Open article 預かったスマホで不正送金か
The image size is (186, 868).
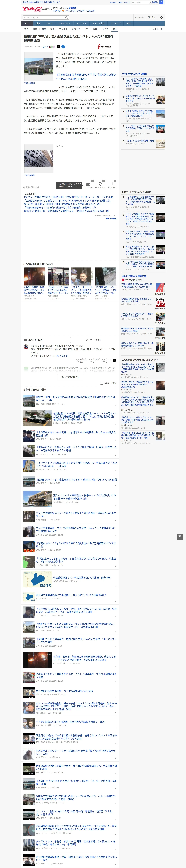coord(84,497)
